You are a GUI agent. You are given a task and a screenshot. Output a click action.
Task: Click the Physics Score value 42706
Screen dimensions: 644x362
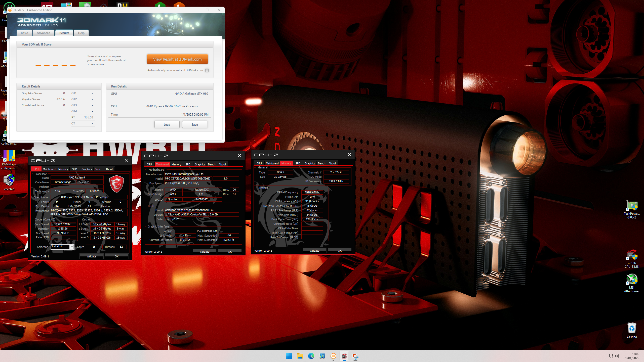coord(61,99)
